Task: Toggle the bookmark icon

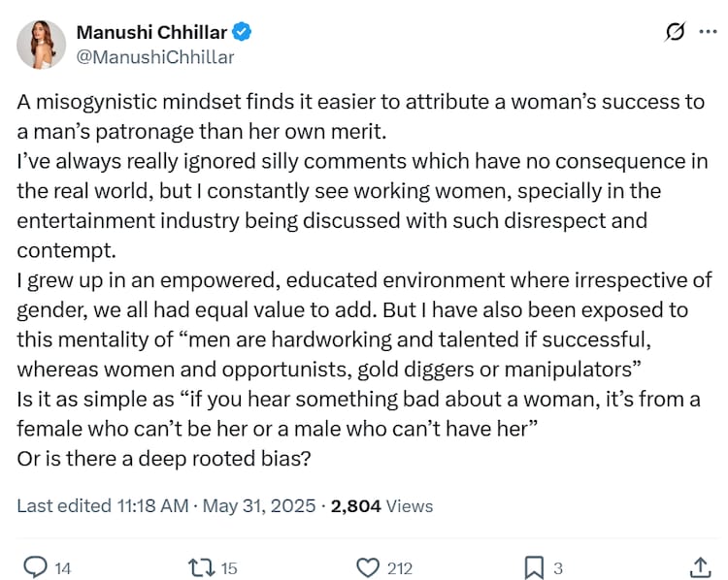Action: pos(534,567)
